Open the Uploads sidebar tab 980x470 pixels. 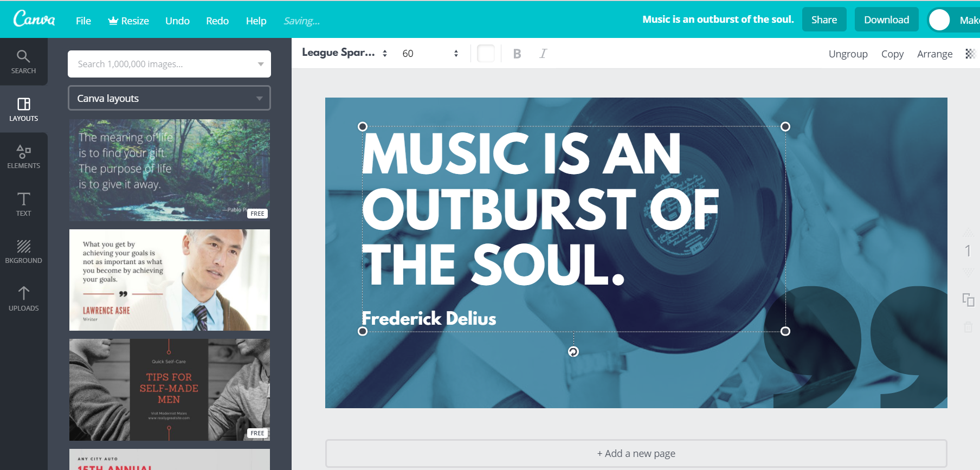click(23, 299)
